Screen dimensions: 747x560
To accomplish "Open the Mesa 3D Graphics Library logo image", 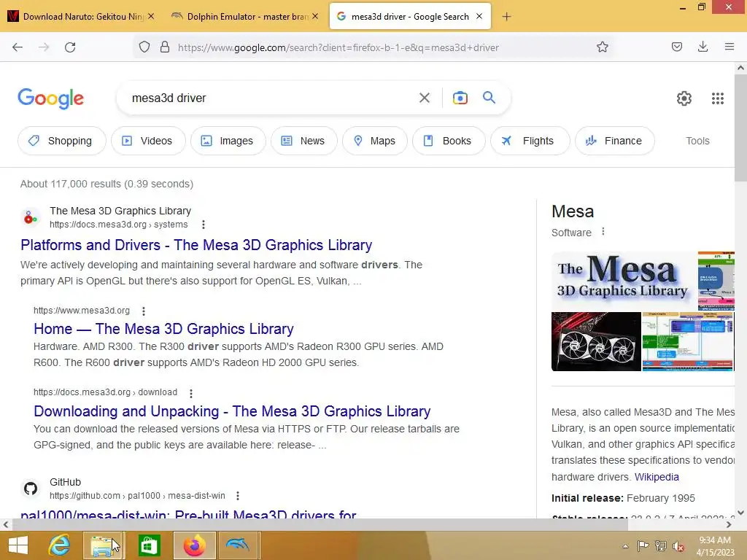I will coord(624,280).
